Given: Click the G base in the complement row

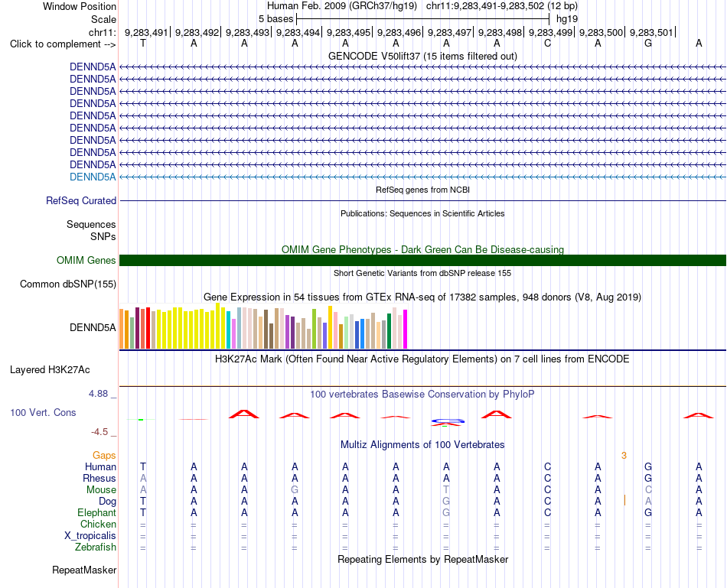Looking at the screenshot, I should coord(648,44).
